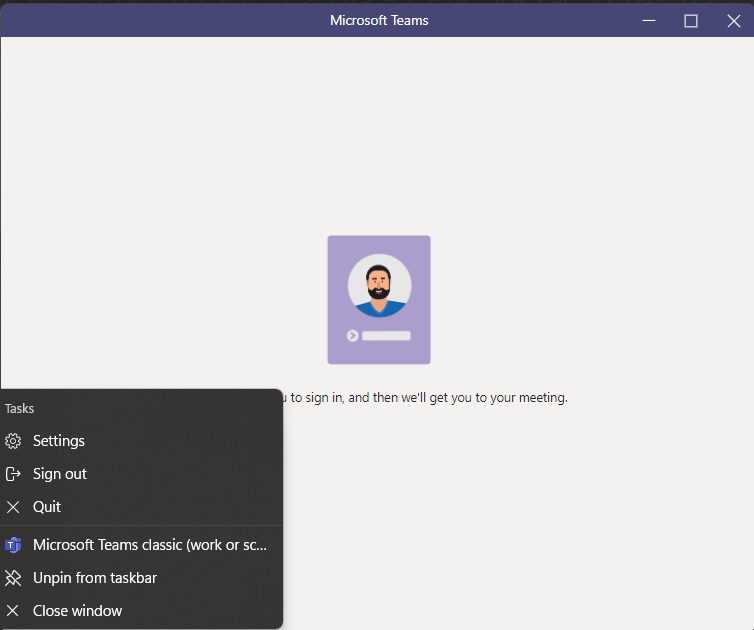The width and height of the screenshot is (754, 630).
Task: Close the Microsoft Teams window
Action: (x=733, y=21)
